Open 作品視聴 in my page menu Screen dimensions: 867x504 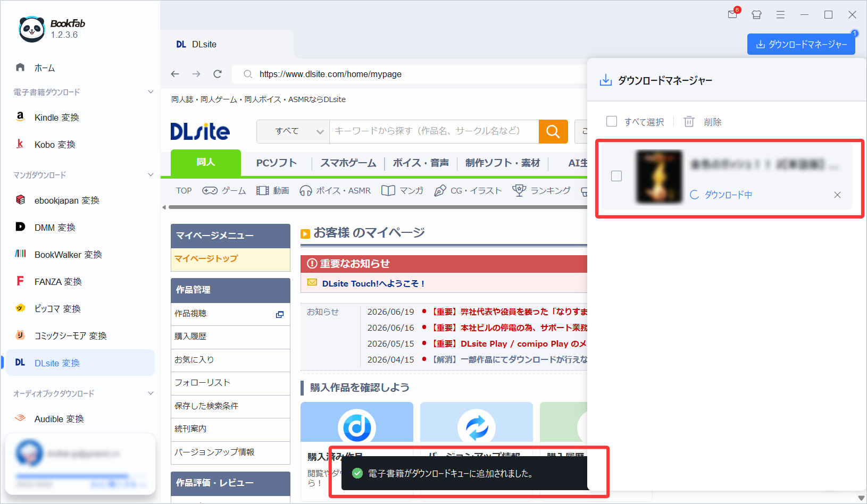point(230,314)
